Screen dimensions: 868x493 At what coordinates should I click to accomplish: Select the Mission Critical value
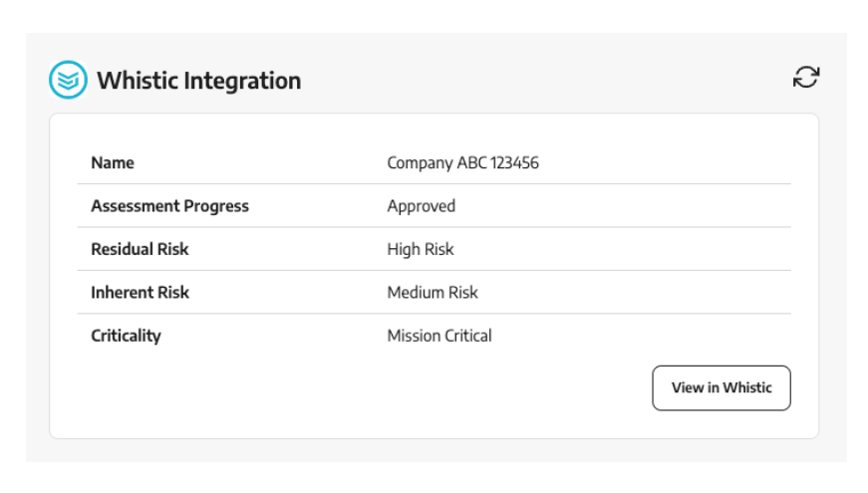pos(439,336)
